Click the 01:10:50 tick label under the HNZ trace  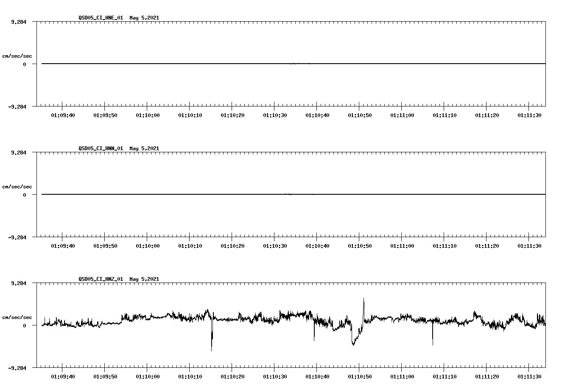pyautogui.click(x=359, y=375)
